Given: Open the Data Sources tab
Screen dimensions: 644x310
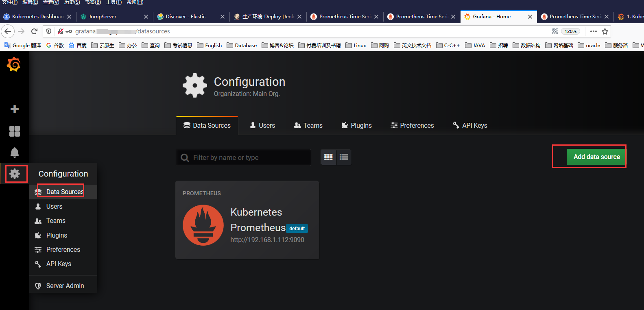Looking at the screenshot, I should point(207,125).
